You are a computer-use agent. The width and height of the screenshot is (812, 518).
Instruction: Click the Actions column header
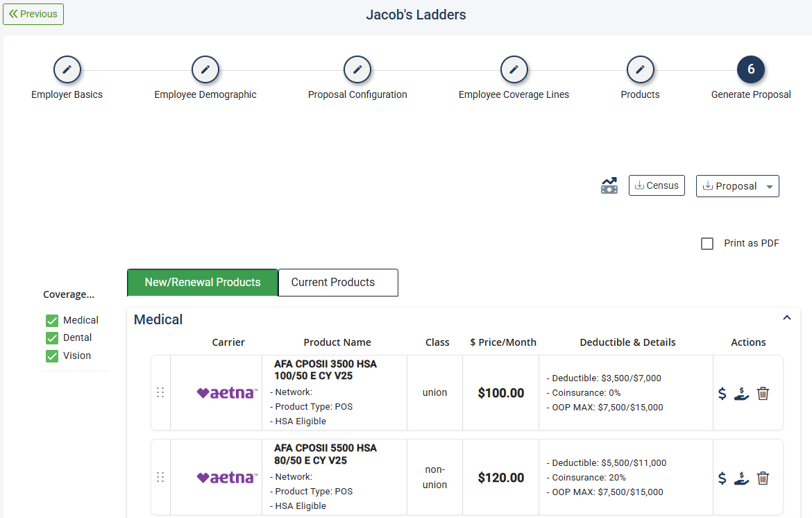pyautogui.click(x=747, y=342)
